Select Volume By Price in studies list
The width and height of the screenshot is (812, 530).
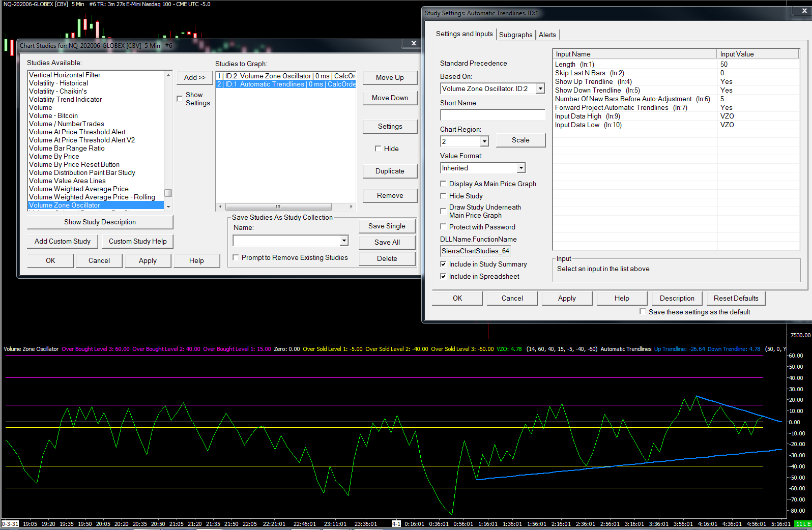pyautogui.click(x=96, y=156)
